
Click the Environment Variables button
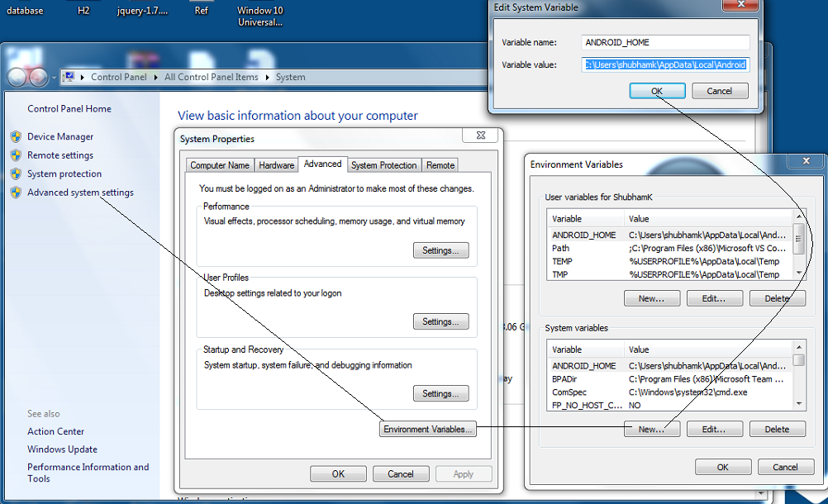tap(427, 429)
